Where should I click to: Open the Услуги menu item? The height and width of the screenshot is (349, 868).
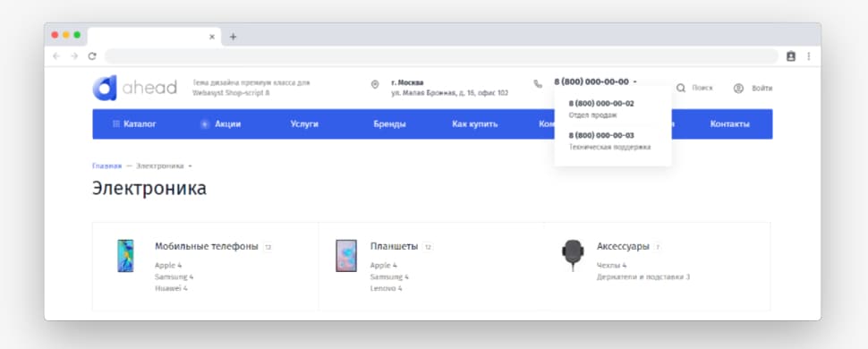(304, 124)
